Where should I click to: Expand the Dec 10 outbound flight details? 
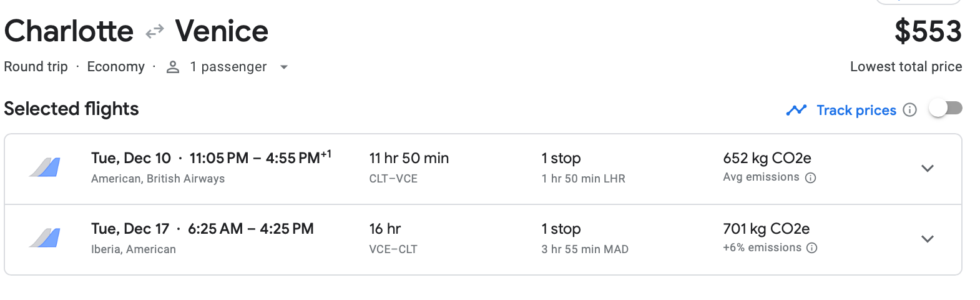pos(928,168)
